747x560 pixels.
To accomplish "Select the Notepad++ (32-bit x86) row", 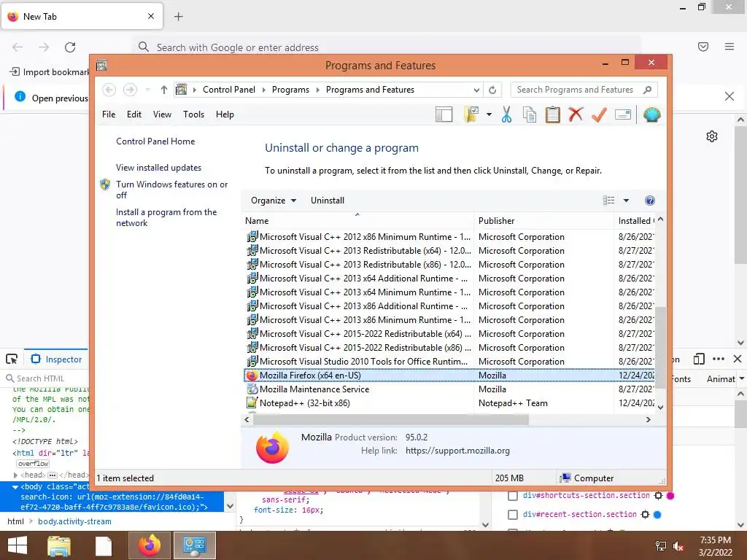I will [449, 402].
